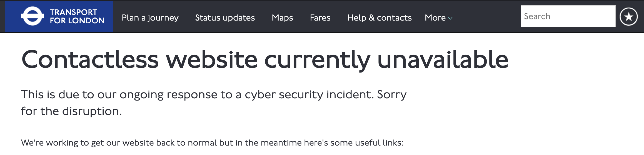Click the cyber security incident paragraph
Image resolution: width=644 pixels, height=155 pixels.
point(214,103)
